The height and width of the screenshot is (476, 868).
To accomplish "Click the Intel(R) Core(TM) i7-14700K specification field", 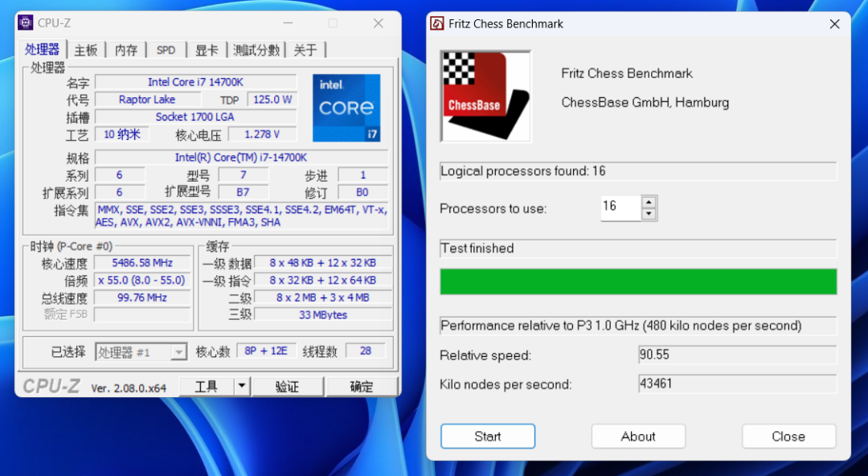I will pos(241,158).
